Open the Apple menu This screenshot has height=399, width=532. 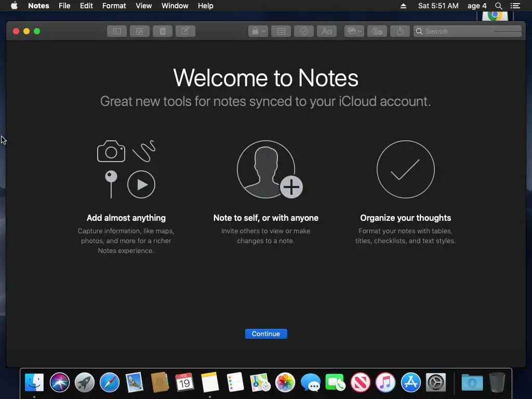[14, 6]
